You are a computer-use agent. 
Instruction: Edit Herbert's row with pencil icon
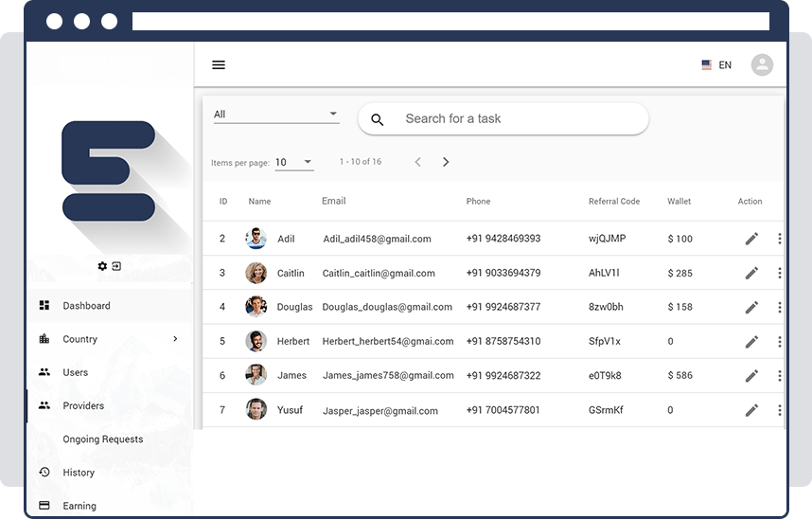[751, 341]
